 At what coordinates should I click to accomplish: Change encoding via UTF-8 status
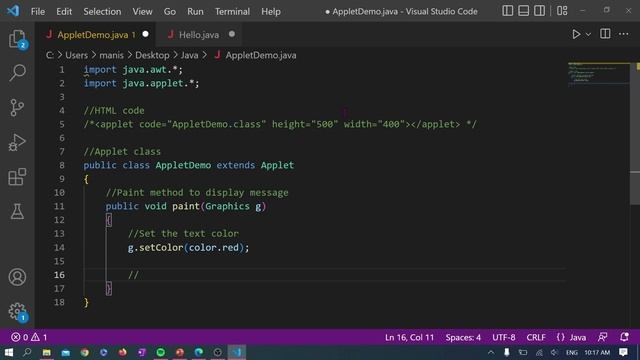click(x=504, y=338)
